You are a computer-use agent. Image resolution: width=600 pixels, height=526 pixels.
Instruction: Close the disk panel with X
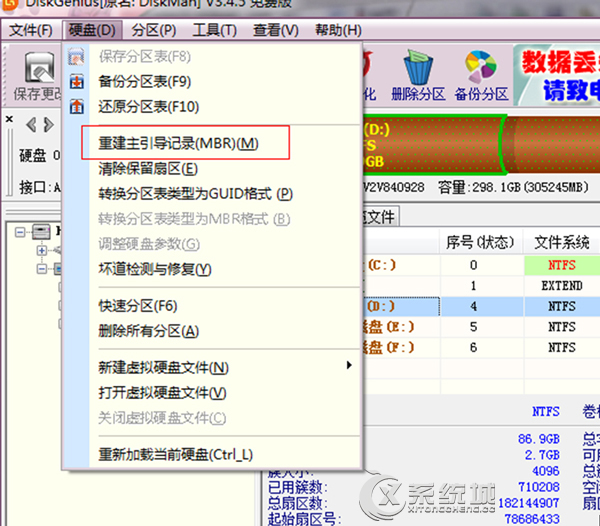click(x=9, y=119)
